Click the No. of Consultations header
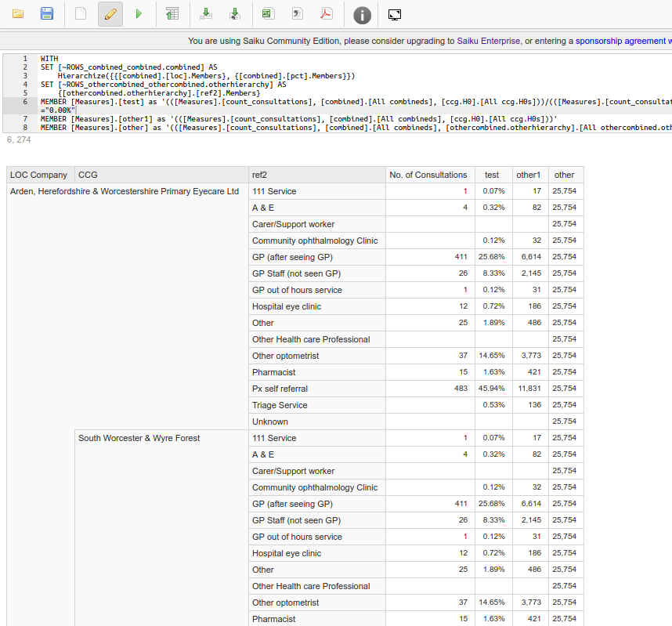 coord(430,175)
